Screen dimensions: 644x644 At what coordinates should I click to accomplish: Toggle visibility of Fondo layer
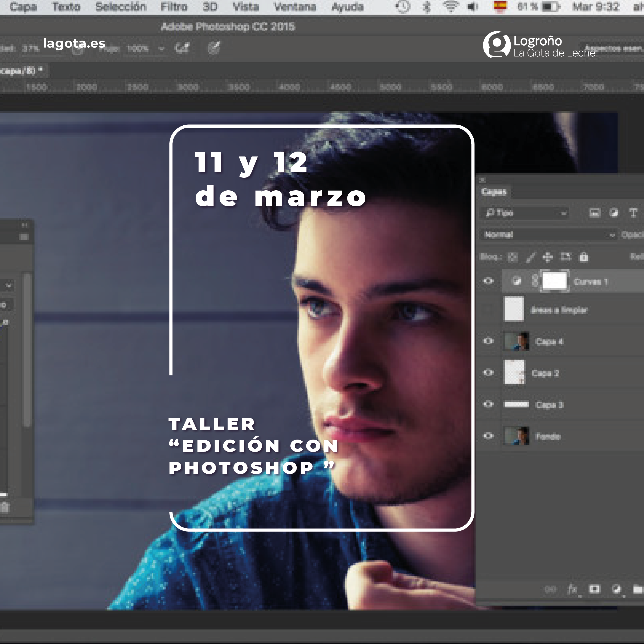pyautogui.click(x=488, y=436)
